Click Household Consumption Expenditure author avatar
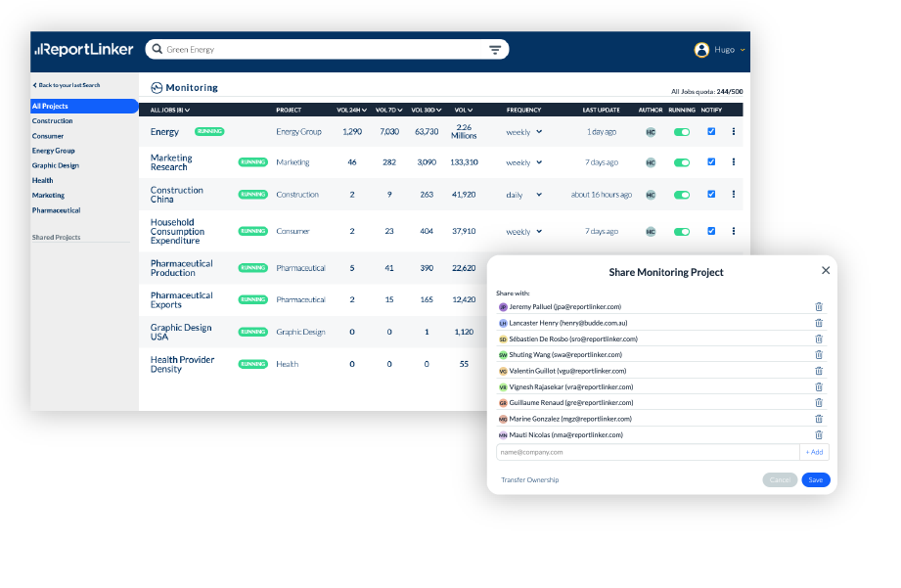Viewport: 901px width, 588px height. tap(651, 232)
